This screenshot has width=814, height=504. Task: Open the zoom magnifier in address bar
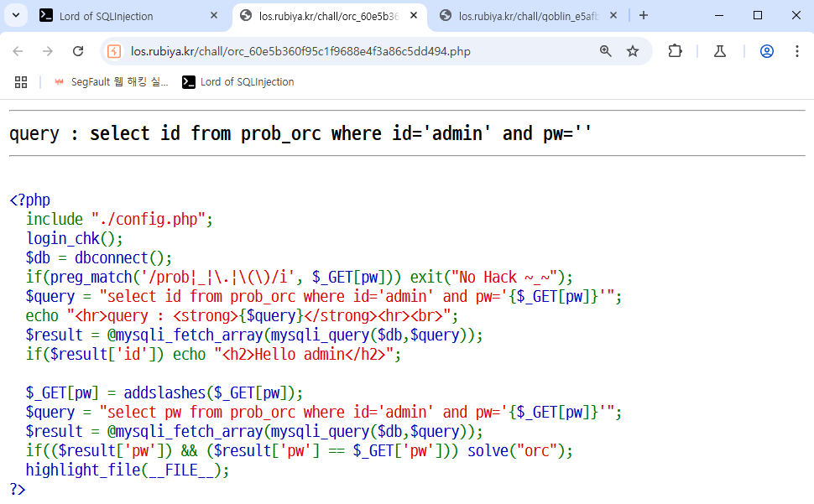605,51
